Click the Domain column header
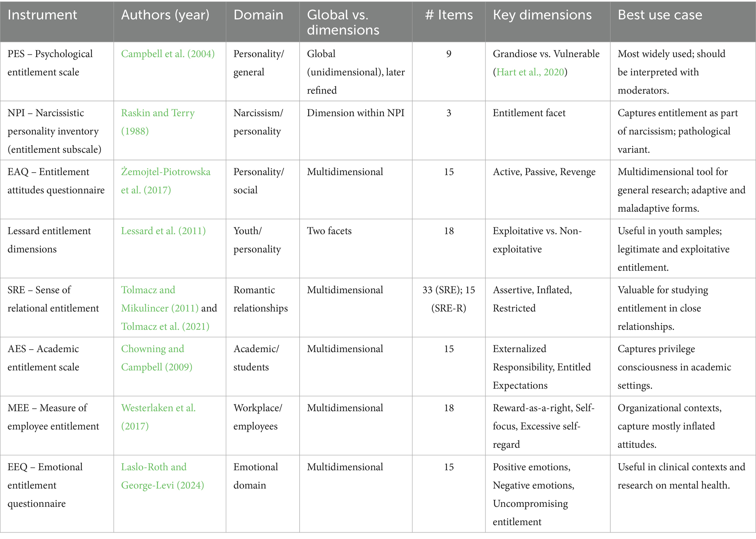 tap(258, 15)
